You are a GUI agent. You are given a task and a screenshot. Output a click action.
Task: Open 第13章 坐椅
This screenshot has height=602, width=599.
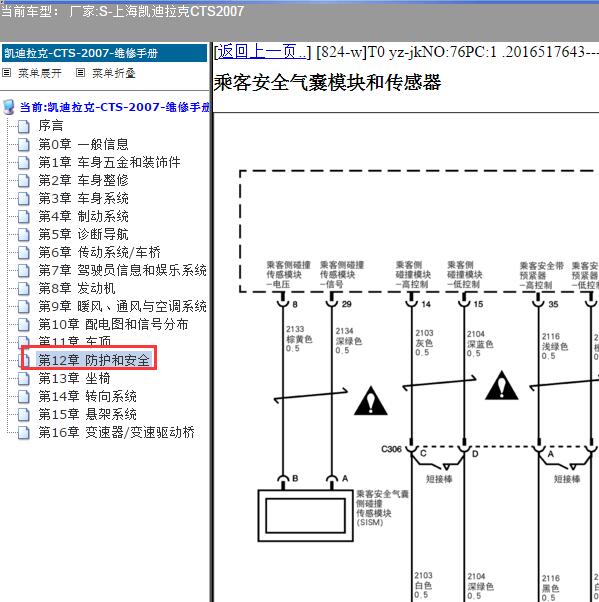[x=74, y=379]
